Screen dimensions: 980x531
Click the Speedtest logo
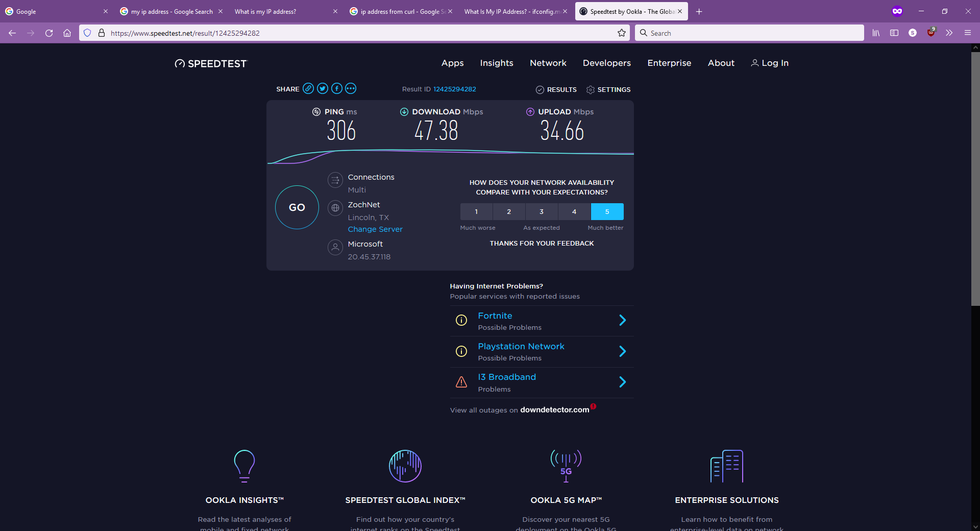(210, 63)
